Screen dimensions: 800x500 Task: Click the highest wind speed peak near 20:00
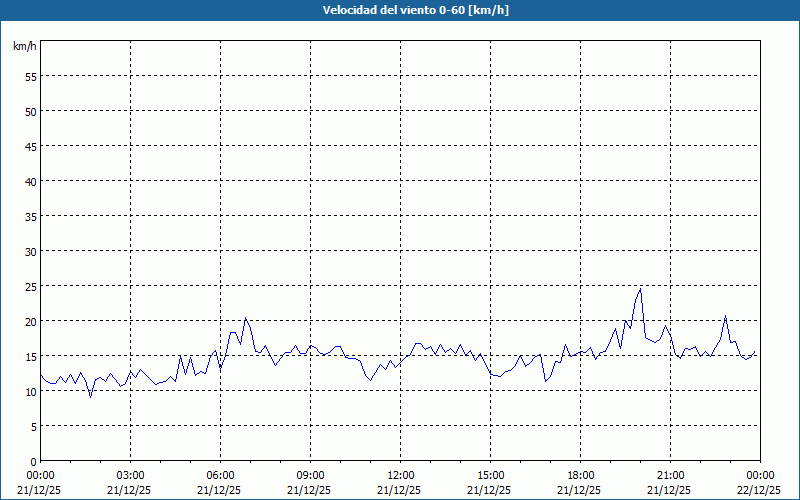coord(640,289)
